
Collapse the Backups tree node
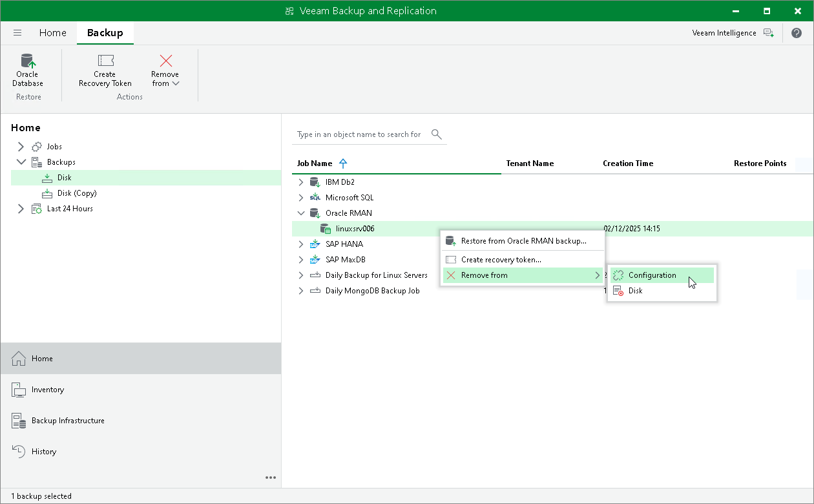21,162
